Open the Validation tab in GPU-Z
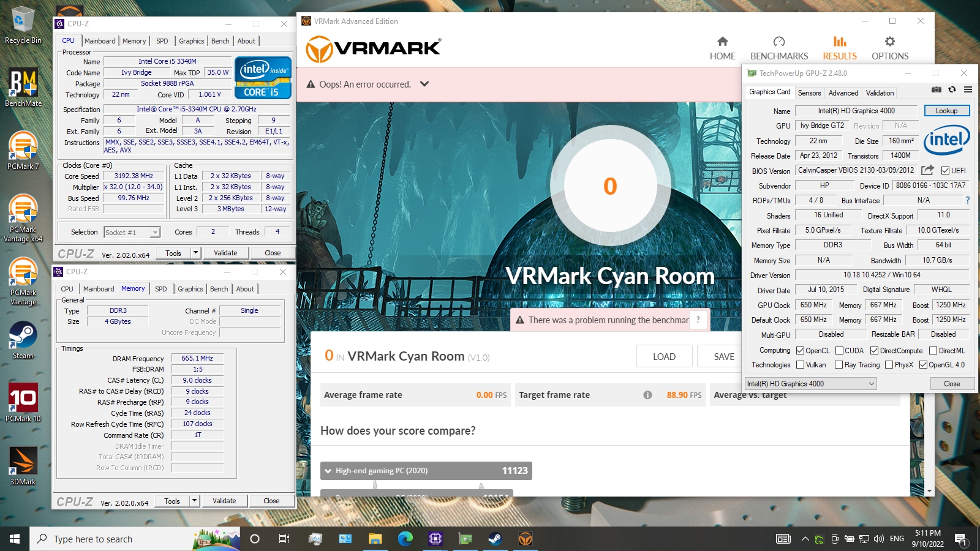Viewport: 980px width, 551px height. point(880,93)
